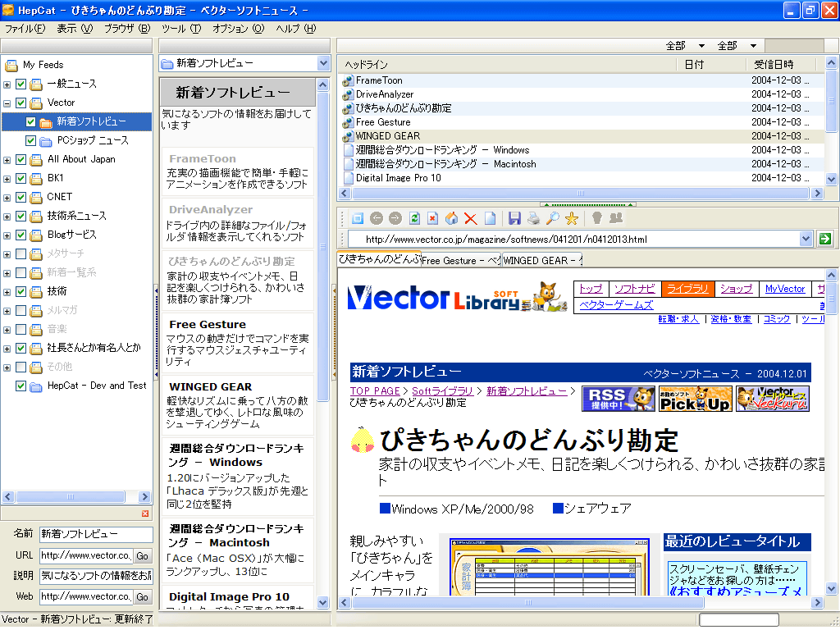The height and width of the screenshot is (630, 840).
Task: Open the first 全部 filter dropdown
Action: point(701,46)
